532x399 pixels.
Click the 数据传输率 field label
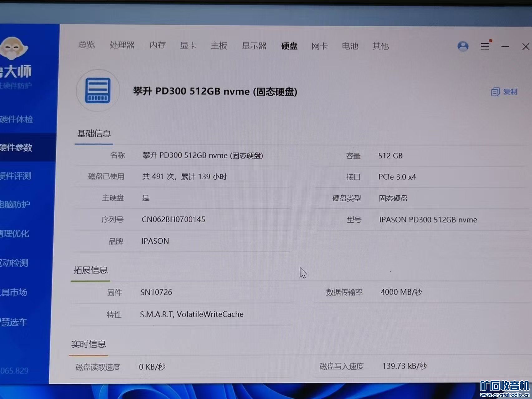click(344, 292)
